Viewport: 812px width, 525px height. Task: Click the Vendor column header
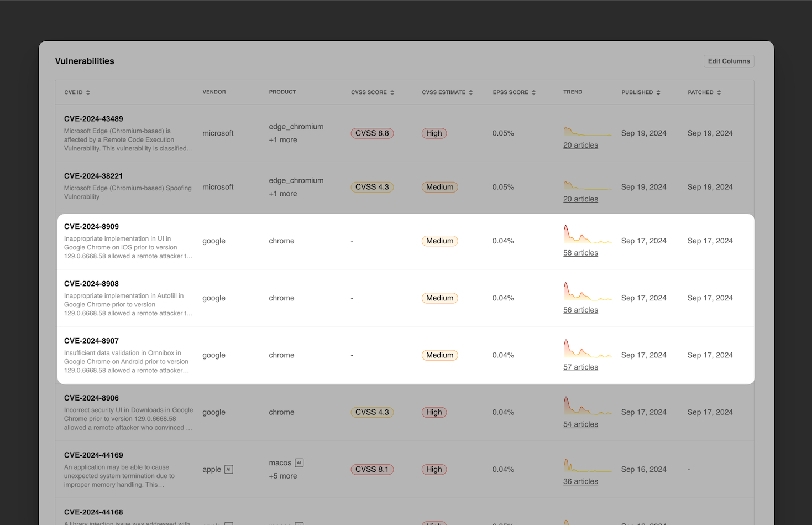click(x=214, y=92)
